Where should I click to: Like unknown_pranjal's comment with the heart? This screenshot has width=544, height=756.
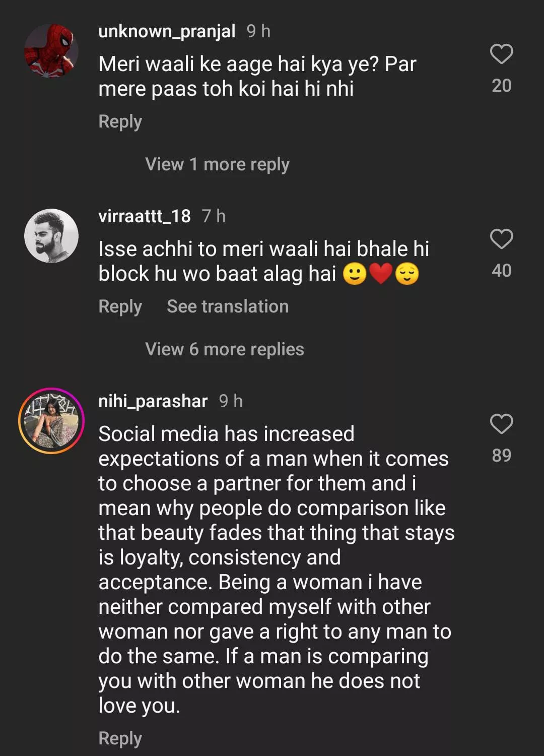tap(501, 54)
